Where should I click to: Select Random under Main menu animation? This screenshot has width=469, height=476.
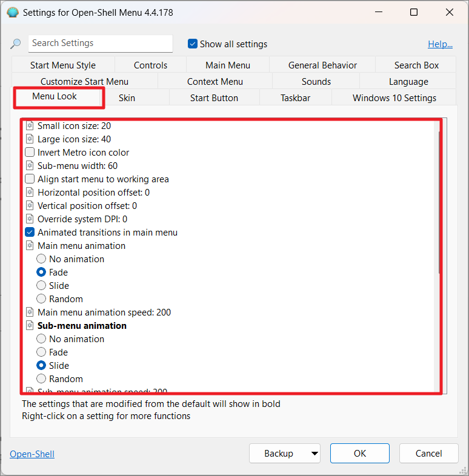41,299
